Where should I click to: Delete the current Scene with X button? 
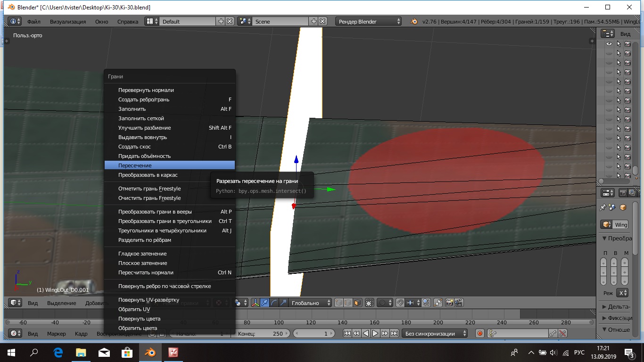[322, 21]
